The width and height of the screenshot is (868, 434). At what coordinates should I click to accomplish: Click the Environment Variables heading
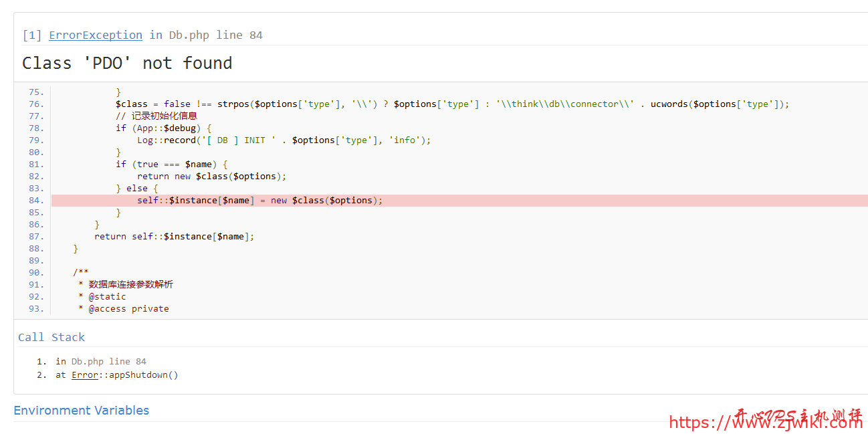82,411
